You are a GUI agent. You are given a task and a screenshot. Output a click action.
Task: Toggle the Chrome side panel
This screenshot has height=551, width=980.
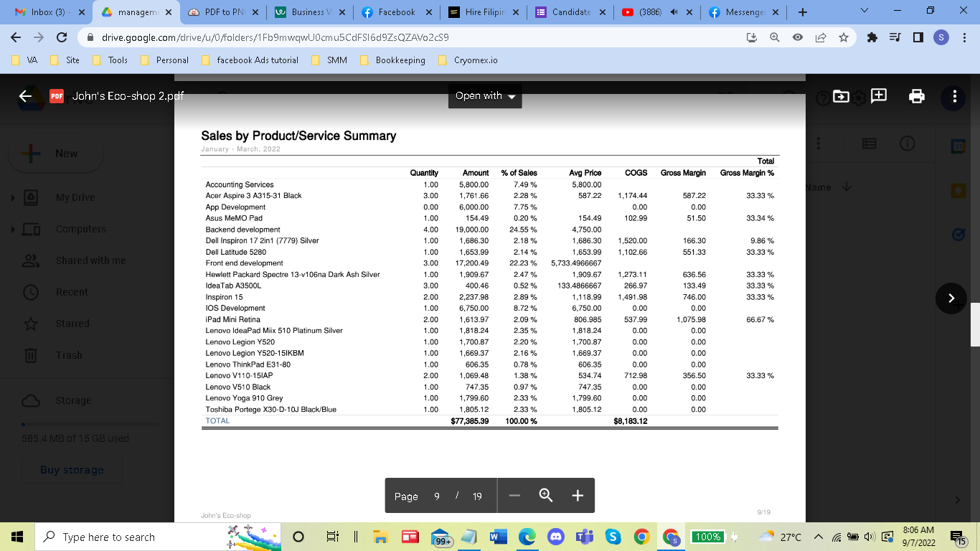click(918, 37)
